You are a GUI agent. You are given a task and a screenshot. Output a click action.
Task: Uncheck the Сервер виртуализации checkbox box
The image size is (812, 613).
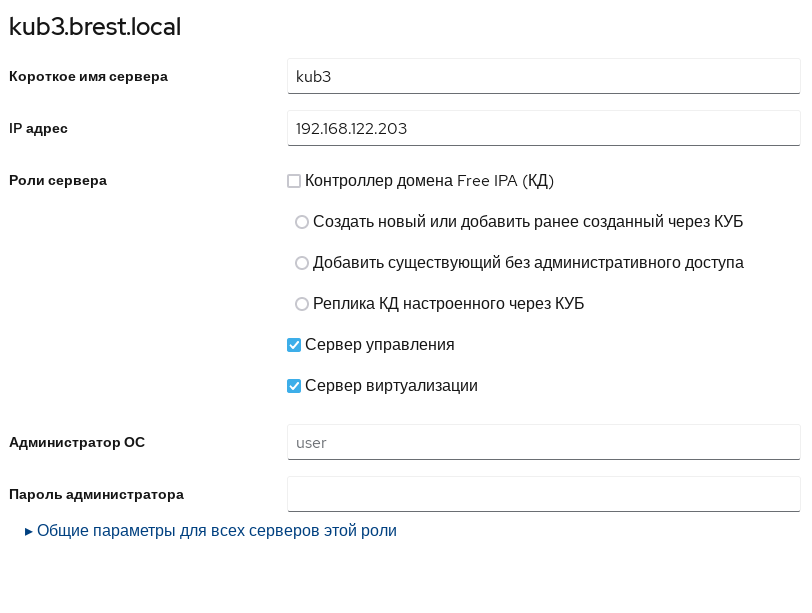click(294, 386)
